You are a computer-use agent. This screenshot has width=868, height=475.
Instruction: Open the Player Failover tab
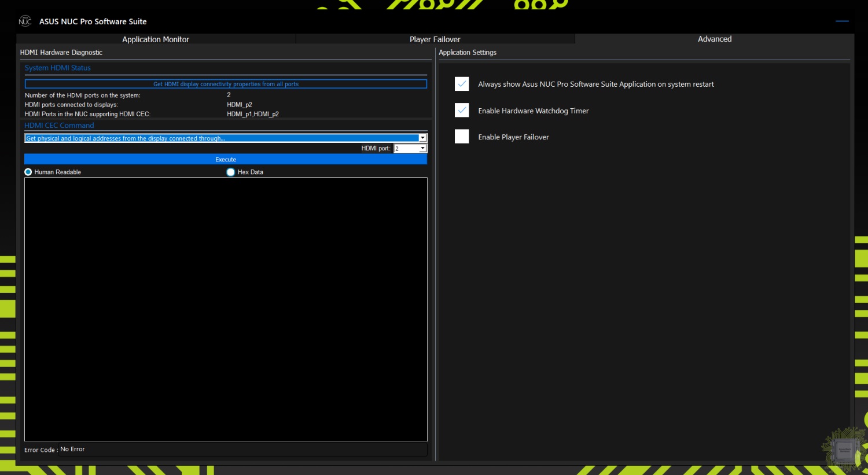click(435, 39)
